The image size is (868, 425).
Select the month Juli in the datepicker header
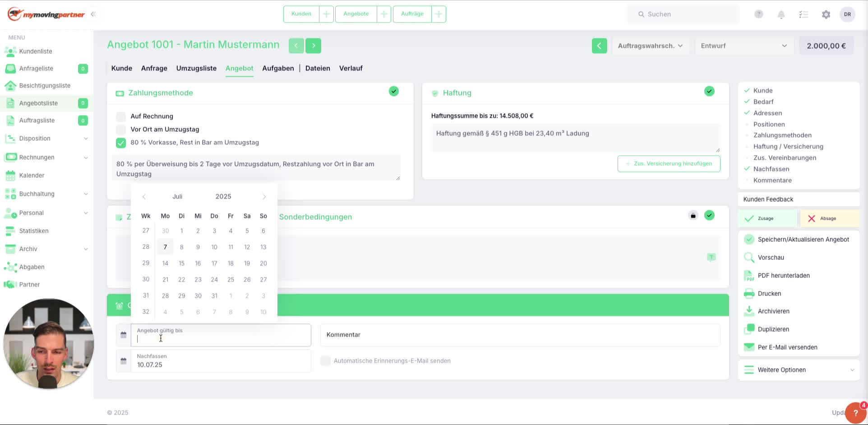(177, 197)
